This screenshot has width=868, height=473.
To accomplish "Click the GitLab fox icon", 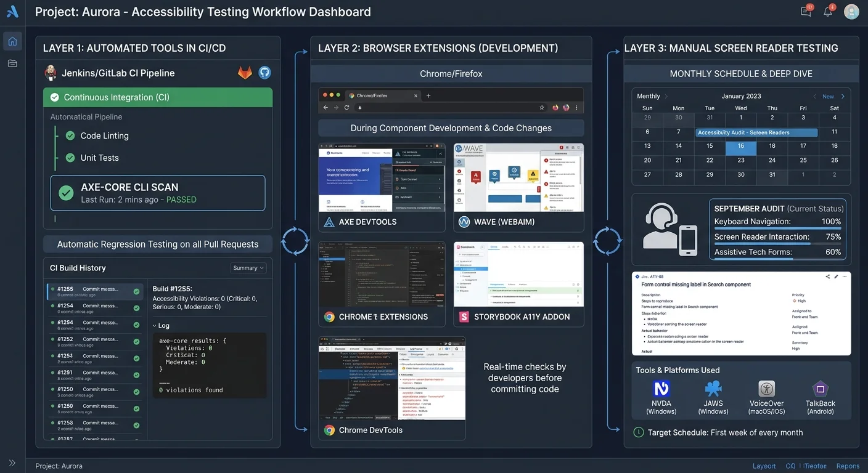I will [245, 73].
